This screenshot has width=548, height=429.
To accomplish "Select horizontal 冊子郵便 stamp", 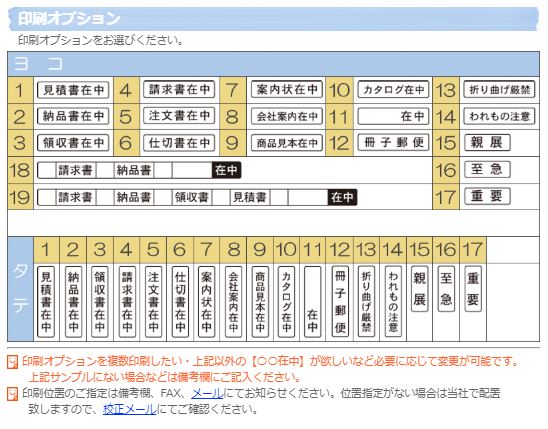I will 393,143.
